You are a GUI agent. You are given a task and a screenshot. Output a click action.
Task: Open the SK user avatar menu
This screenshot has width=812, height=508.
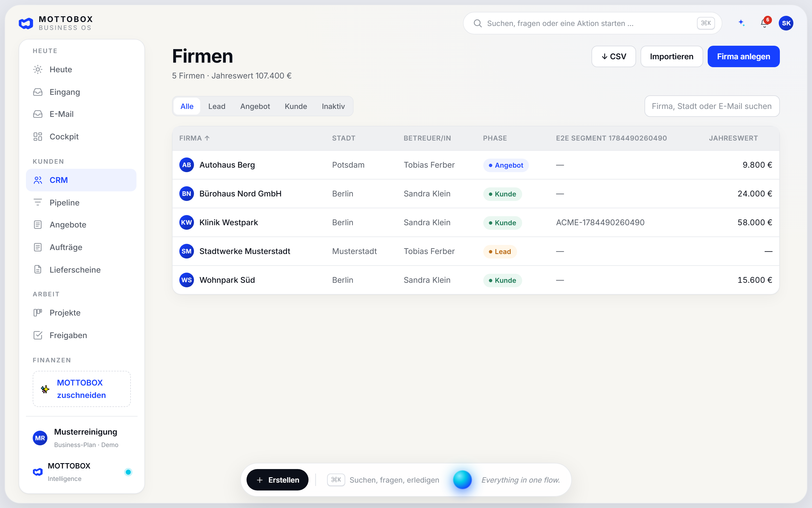[786, 23]
